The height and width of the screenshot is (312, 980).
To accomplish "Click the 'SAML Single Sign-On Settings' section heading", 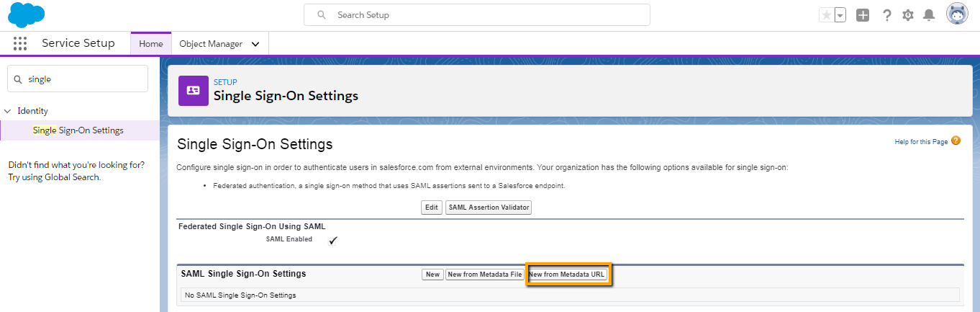I will pyautogui.click(x=243, y=274).
